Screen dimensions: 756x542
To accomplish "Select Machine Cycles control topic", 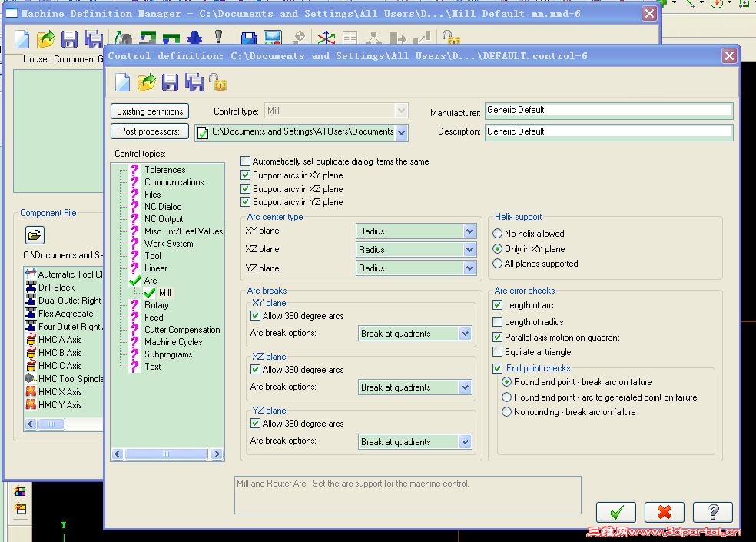I will 173,342.
